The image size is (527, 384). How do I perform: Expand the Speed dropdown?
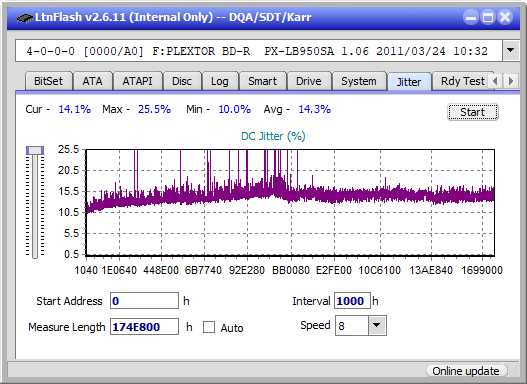tap(377, 325)
